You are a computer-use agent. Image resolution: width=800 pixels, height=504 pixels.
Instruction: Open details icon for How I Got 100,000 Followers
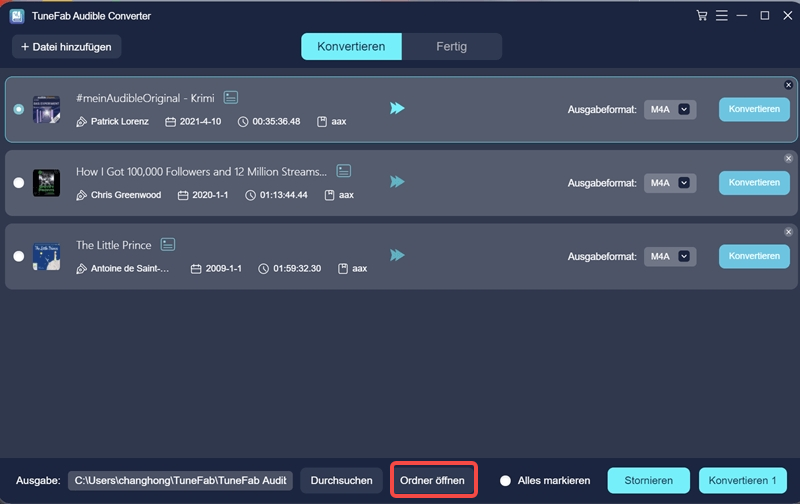(x=344, y=171)
